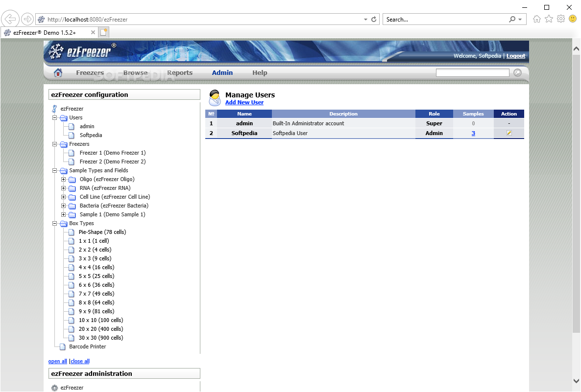The width and height of the screenshot is (581, 392).
Task: Click the Samples column header
Action: [x=473, y=114]
